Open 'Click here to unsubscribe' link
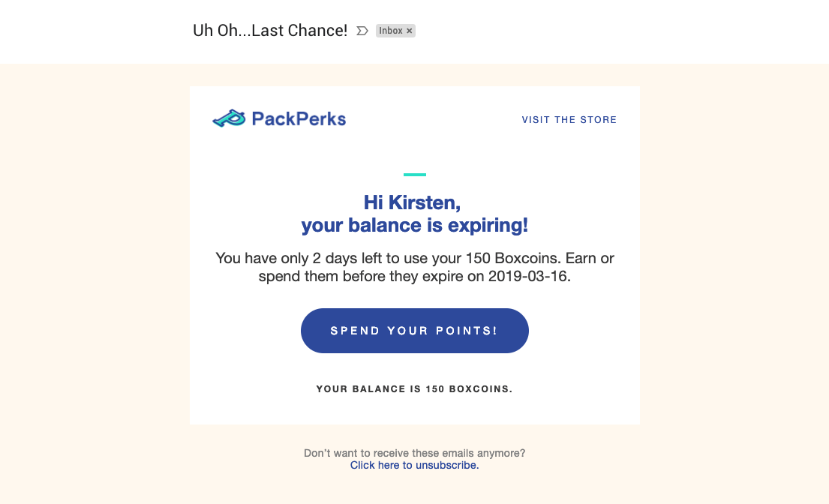The image size is (829, 504). 414,466
